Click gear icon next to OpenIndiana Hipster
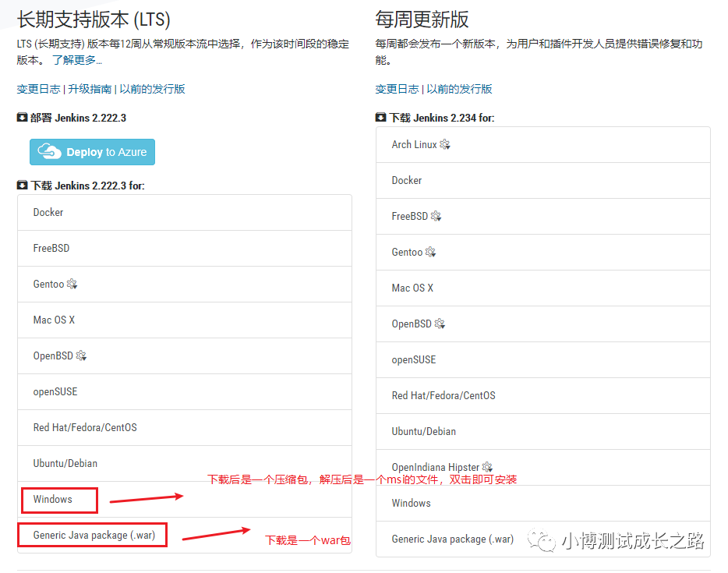The height and width of the screenshot is (573, 728). tap(487, 467)
